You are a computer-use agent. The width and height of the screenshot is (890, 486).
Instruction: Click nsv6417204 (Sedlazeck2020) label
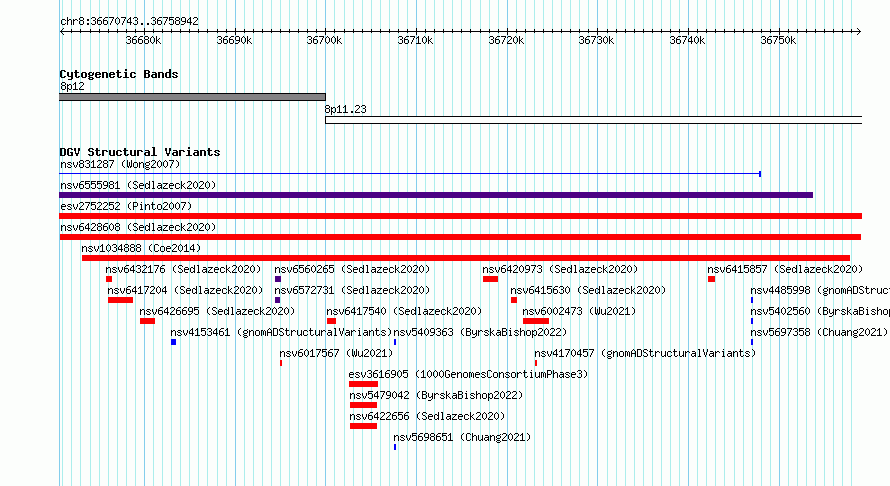point(185,290)
